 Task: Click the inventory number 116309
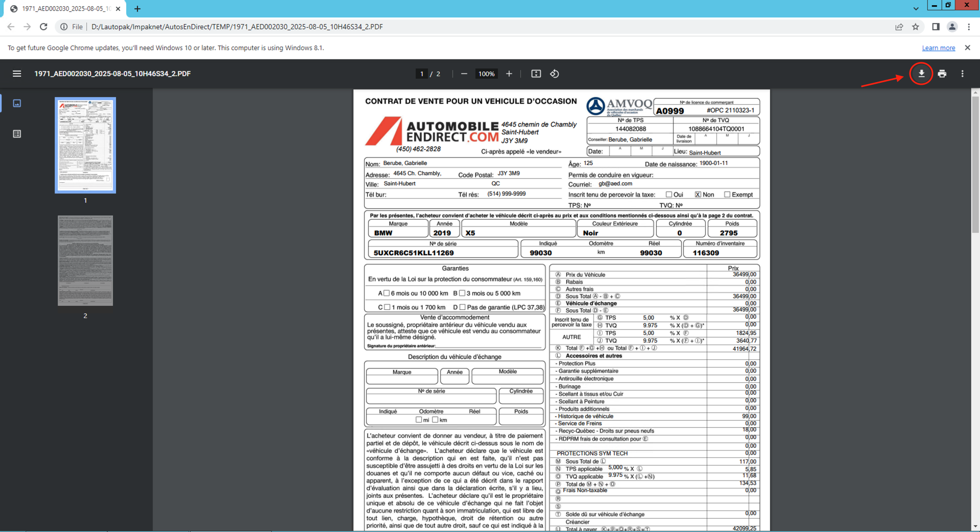click(706, 253)
